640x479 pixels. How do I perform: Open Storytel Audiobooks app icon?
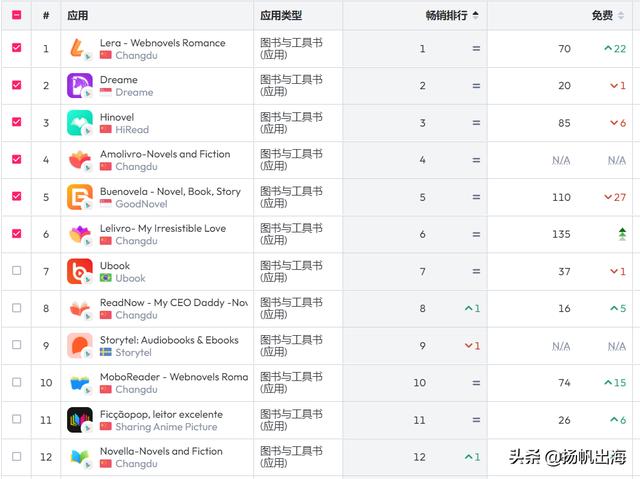pos(79,346)
